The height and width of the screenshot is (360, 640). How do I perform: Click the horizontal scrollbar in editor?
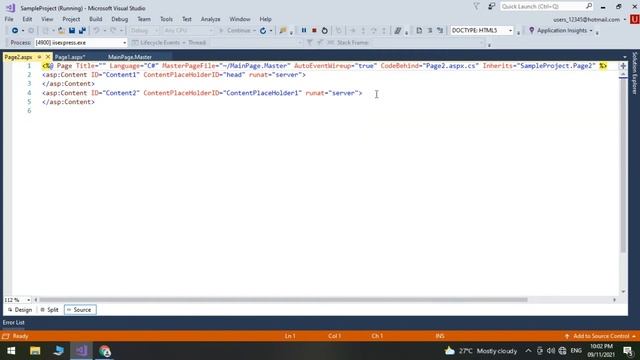click(x=283, y=300)
